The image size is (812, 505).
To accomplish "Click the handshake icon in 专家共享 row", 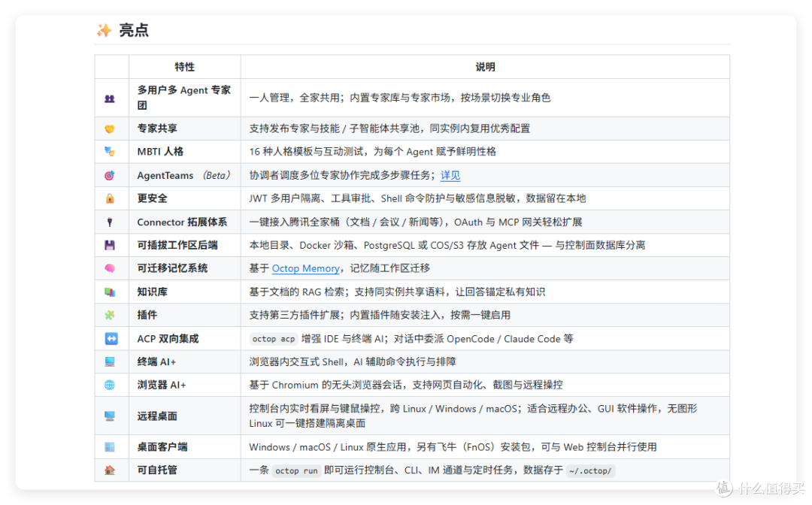I will coord(110,129).
